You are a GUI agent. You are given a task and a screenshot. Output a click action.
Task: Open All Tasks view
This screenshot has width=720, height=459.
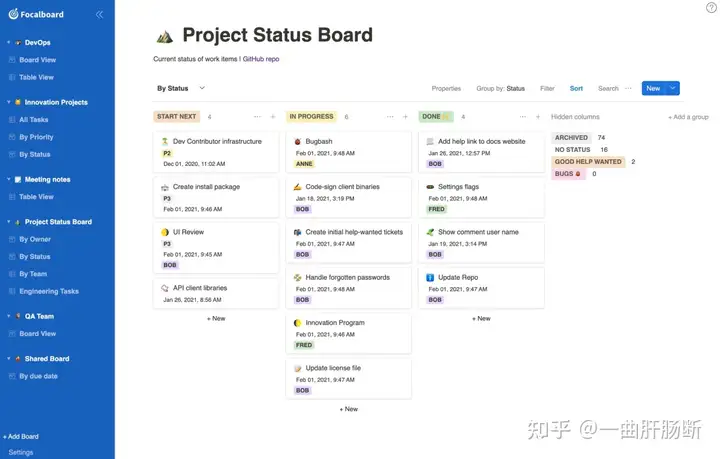[x=34, y=119]
